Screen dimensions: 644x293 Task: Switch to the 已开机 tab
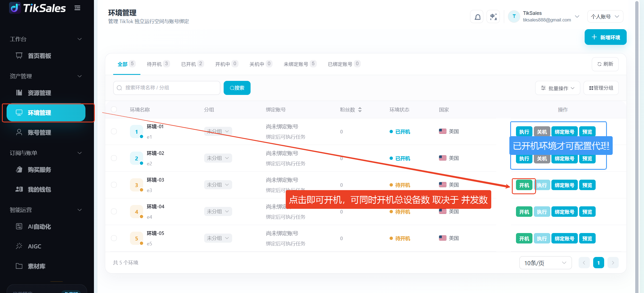(x=192, y=64)
